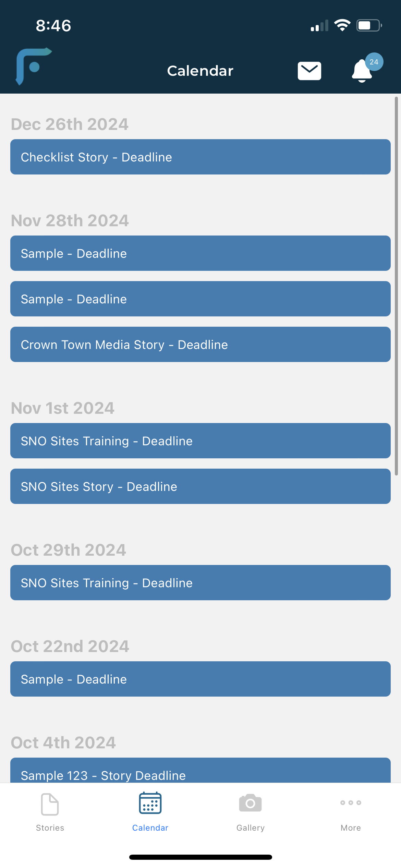The width and height of the screenshot is (401, 868).
Task: Select the Calendar tab icon
Action: [x=150, y=803]
